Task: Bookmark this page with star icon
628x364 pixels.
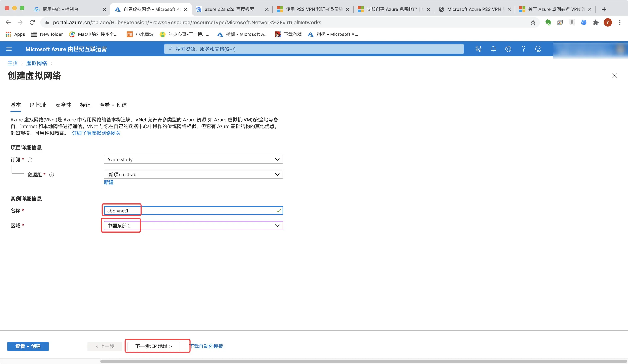Action: [x=533, y=23]
